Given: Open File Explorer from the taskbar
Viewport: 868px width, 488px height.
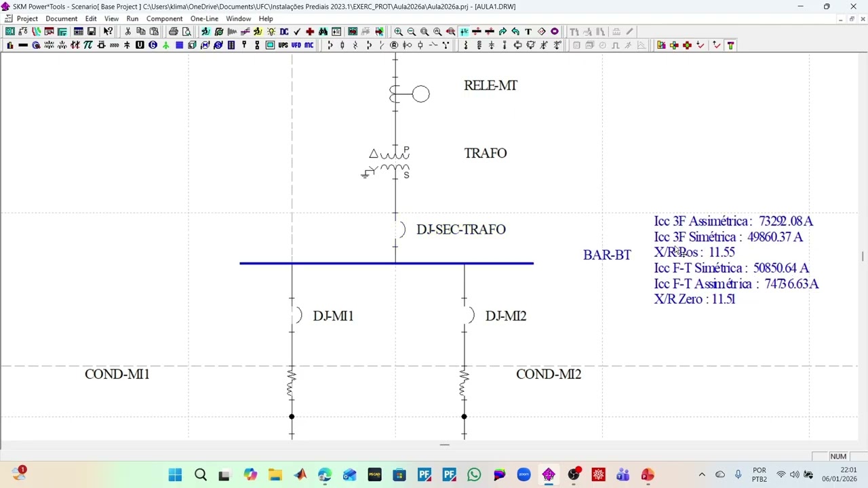Looking at the screenshot, I should coord(275,475).
